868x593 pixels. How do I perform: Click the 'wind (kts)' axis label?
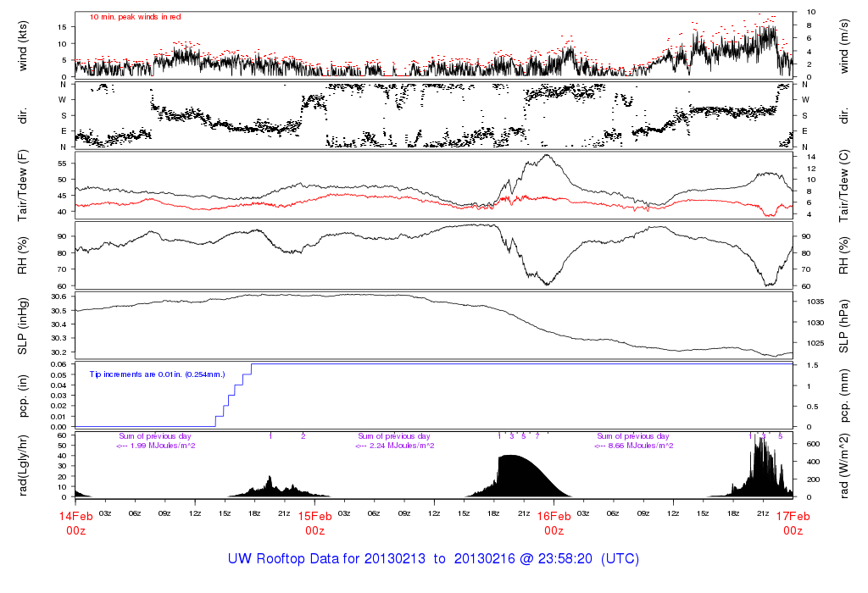point(24,45)
